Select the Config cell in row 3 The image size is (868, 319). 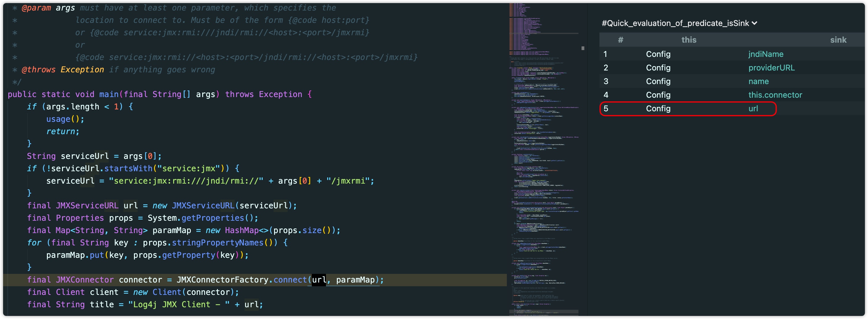tap(658, 81)
